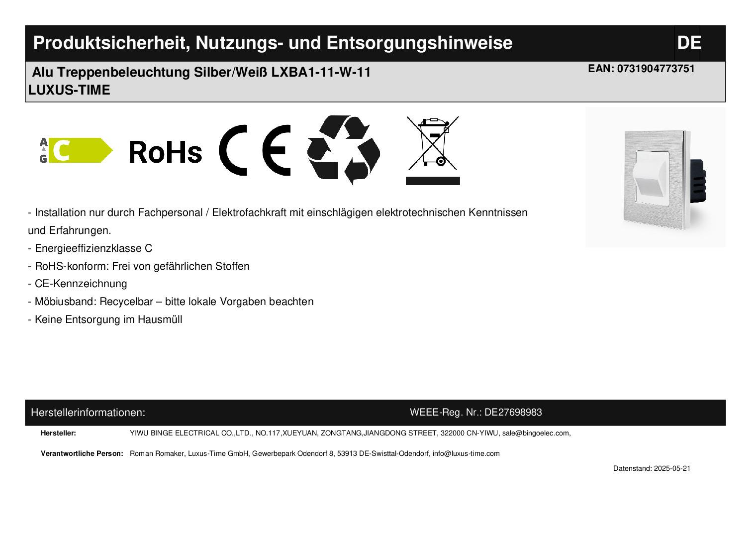The height and width of the screenshot is (535, 756).
Task: Click the 'Hersteller:' label
Action: [58, 433]
